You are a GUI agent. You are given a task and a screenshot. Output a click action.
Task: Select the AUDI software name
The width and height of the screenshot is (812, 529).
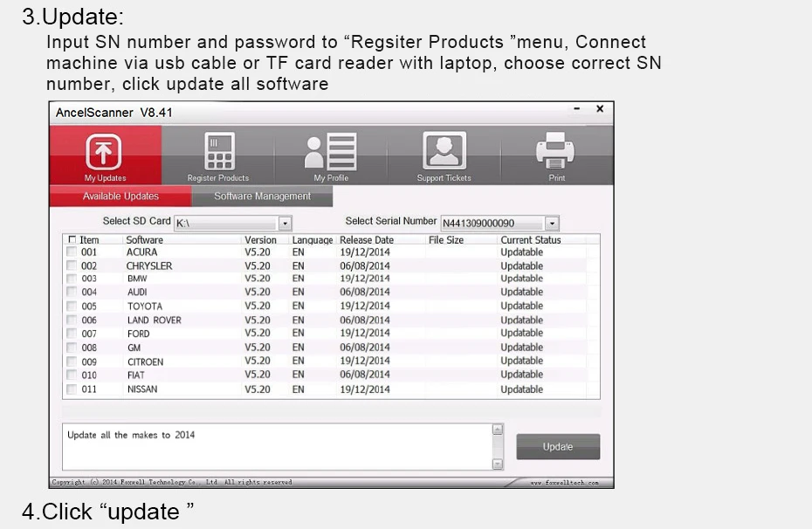point(137,292)
